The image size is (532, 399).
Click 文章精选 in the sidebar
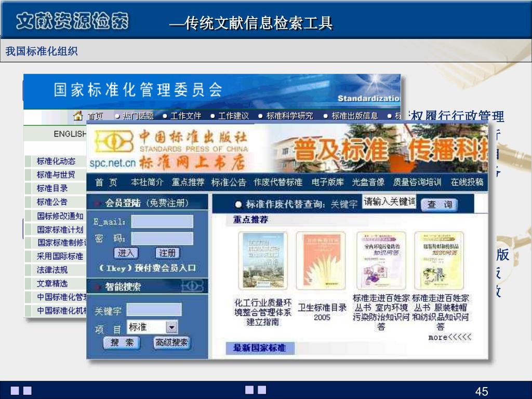(52, 283)
